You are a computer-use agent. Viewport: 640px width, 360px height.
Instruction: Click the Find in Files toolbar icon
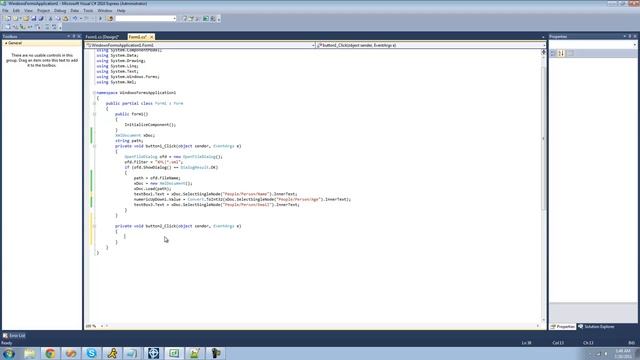point(110,18)
